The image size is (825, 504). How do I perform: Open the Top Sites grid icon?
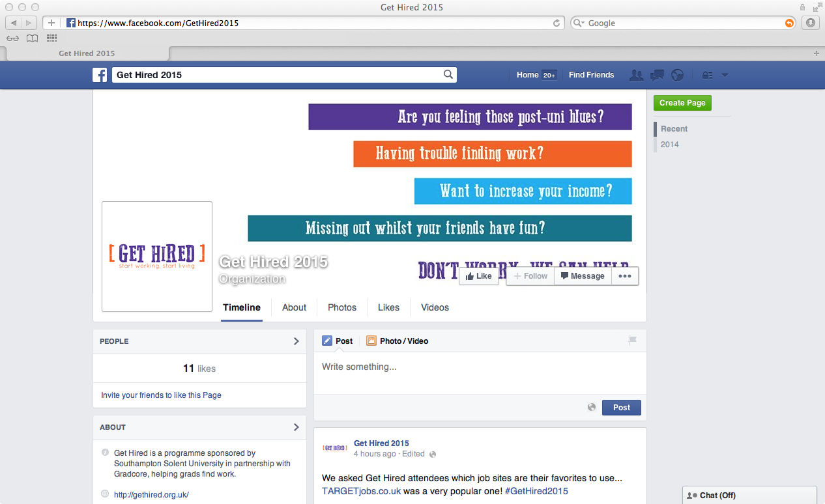(x=51, y=38)
